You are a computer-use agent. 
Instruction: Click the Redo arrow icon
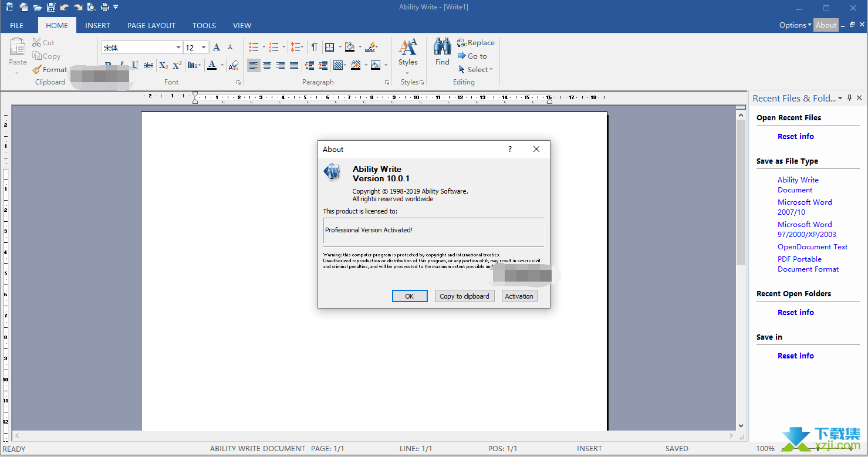pyautogui.click(x=78, y=7)
